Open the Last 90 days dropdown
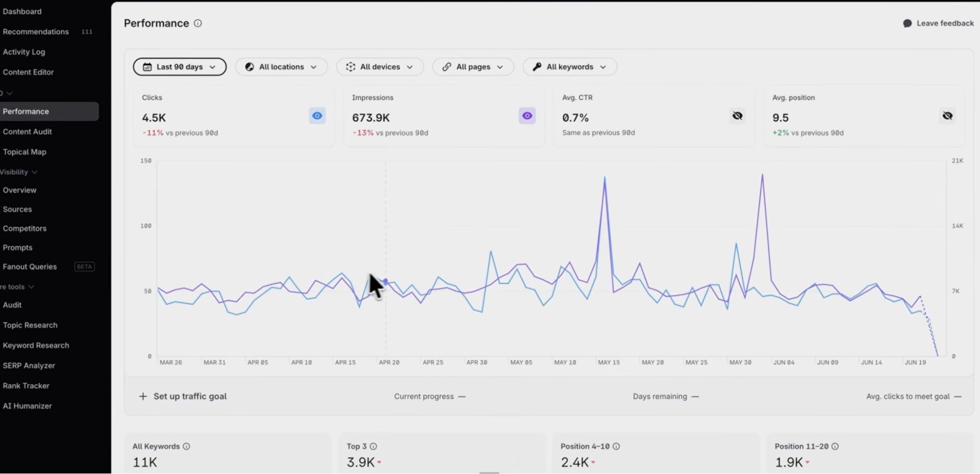Screen dimensions: 980x474 179,67
